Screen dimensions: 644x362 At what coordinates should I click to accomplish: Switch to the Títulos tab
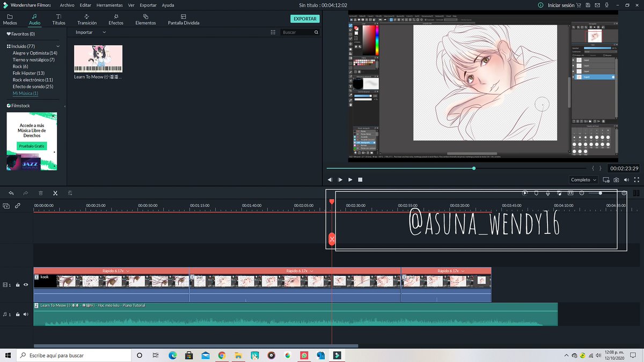click(x=58, y=20)
